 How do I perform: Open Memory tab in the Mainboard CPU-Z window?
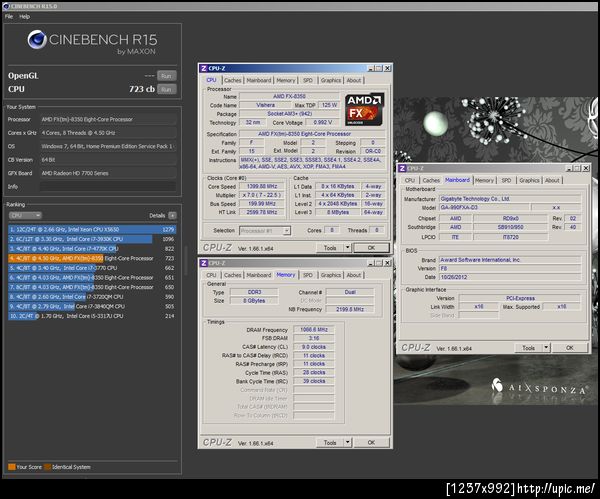pos(484,180)
